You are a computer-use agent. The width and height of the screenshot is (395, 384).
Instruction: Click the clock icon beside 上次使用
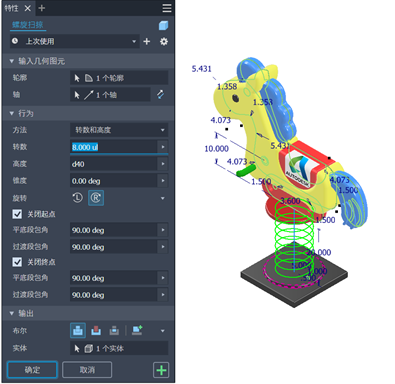pyautogui.click(x=15, y=41)
